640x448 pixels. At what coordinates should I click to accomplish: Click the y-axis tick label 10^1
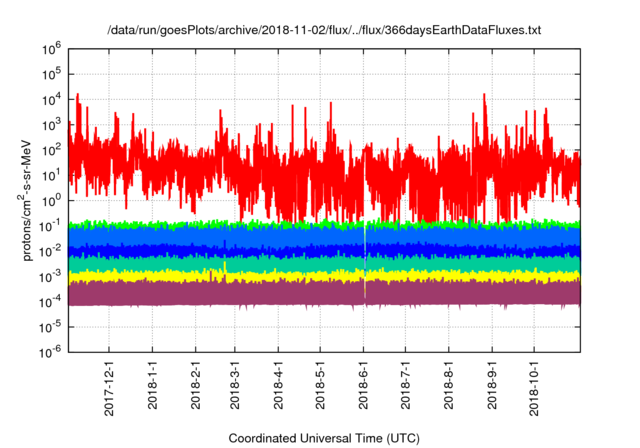(x=51, y=176)
